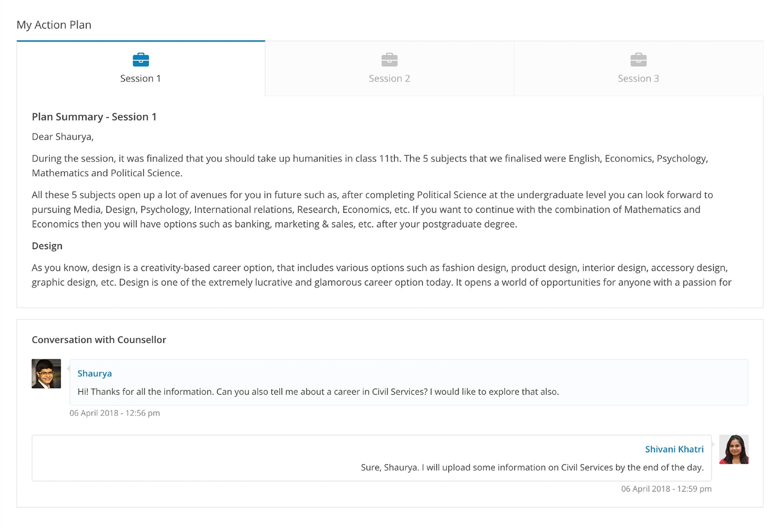Image resolution: width=780 pixels, height=532 pixels.
Task: Open the Shivani Khatri name link
Action: pos(674,449)
